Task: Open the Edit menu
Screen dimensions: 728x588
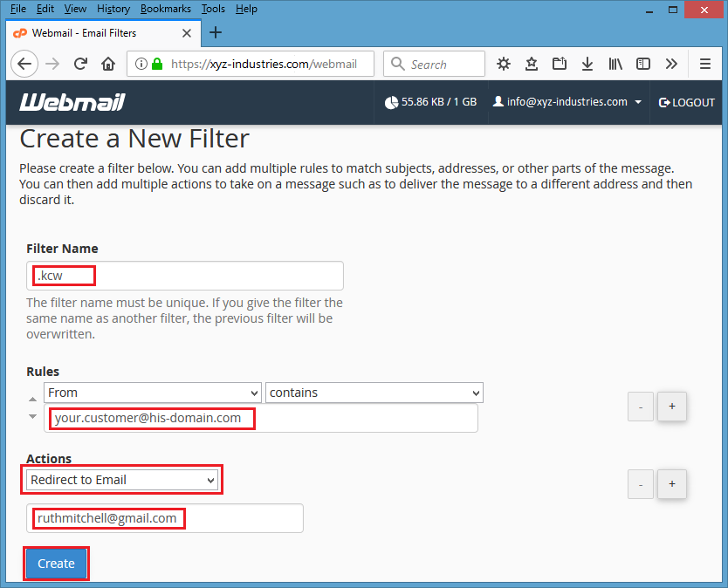Action: pos(45,9)
